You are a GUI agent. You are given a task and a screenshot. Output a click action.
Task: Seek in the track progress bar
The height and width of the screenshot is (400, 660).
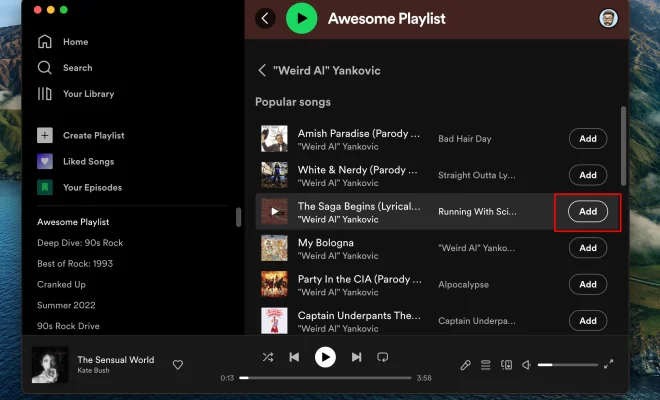click(325, 378)
